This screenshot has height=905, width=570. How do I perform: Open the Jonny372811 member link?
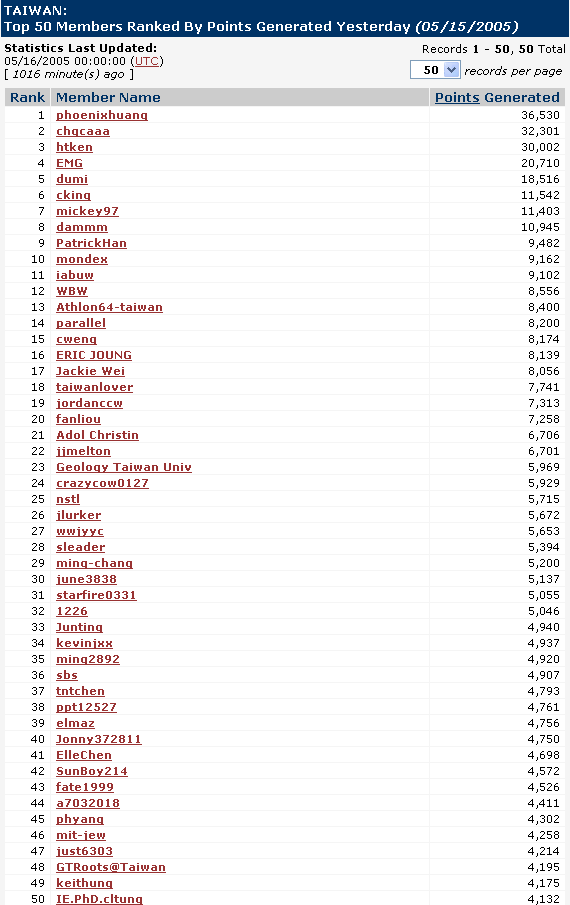[99, 739]
